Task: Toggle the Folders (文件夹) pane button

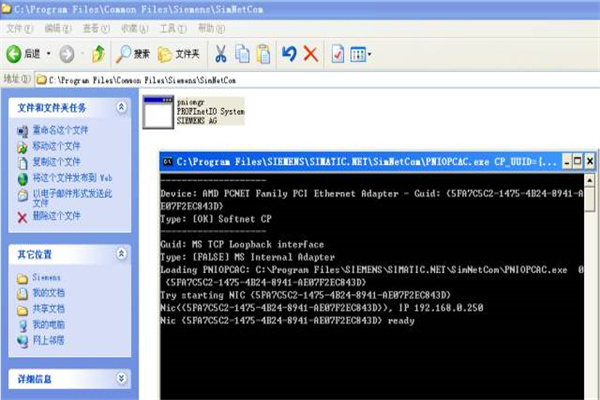Action: tap(179, 54)
